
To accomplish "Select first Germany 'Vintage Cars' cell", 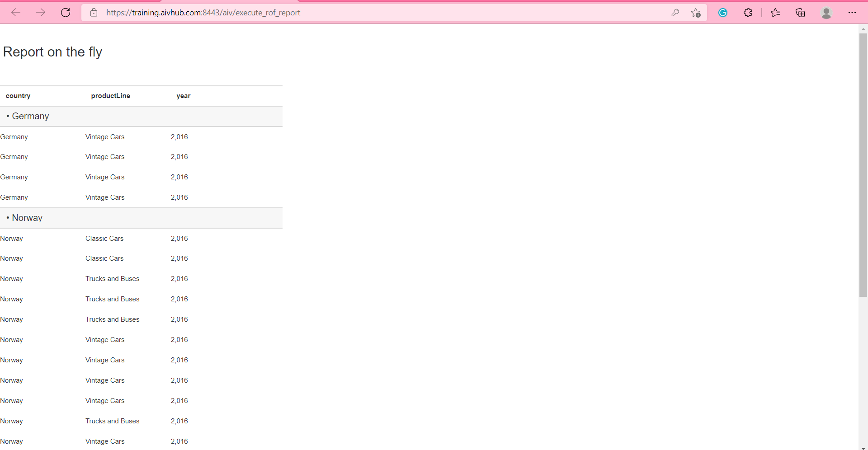I will [105, 137].
